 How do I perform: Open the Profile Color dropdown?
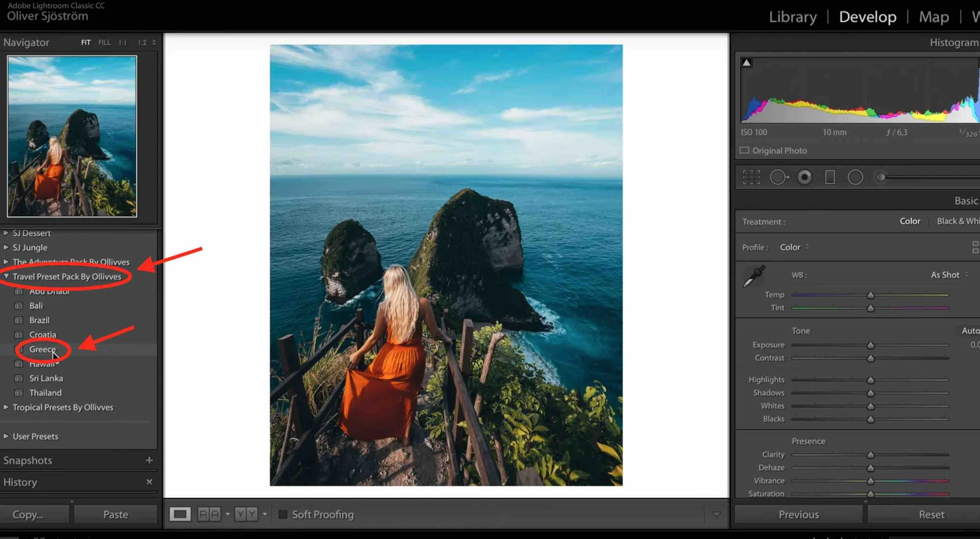point(794,247)
